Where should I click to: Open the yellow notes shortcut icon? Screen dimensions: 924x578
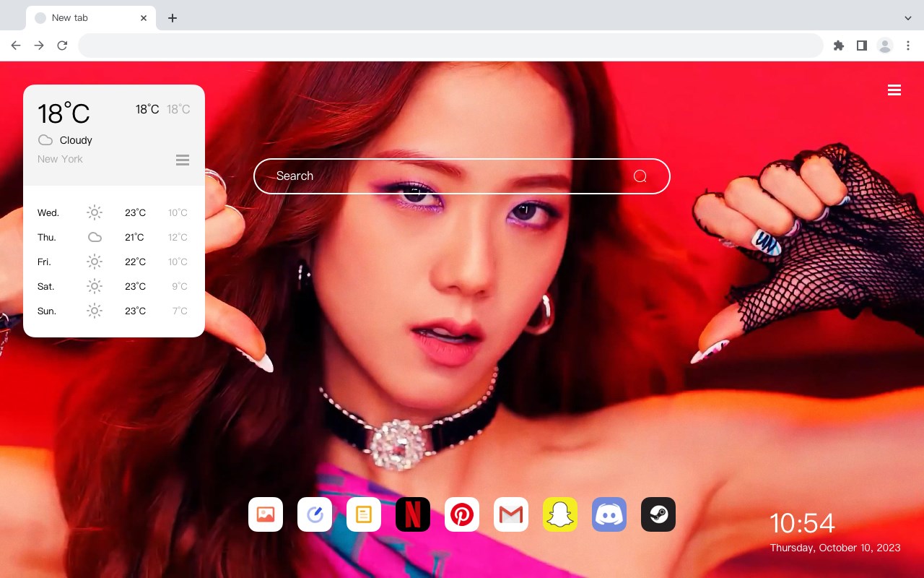click(364, 514)
